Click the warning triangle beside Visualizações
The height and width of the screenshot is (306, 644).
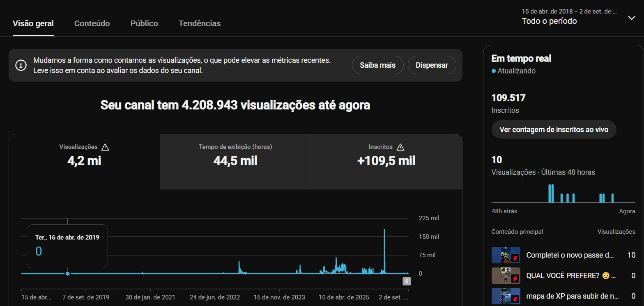[105, 147]
